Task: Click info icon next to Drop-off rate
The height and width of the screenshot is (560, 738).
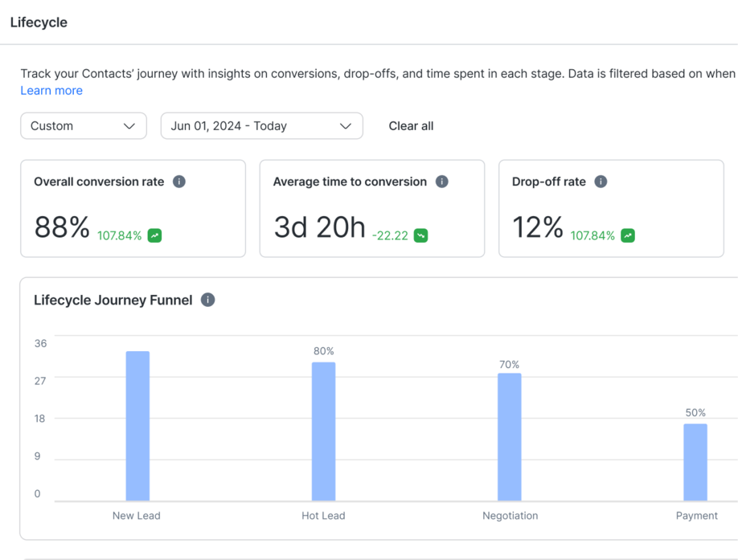Action: 601,182
